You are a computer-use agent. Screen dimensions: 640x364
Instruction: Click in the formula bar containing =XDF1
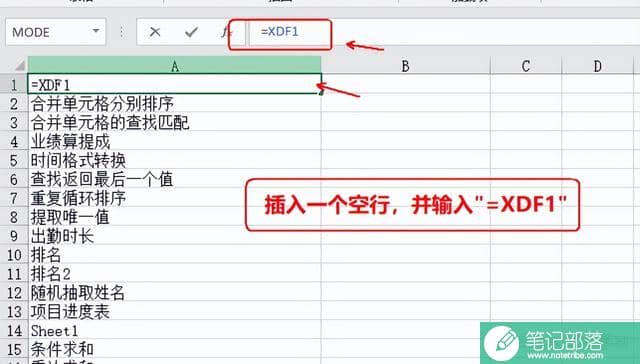[444, 32]
